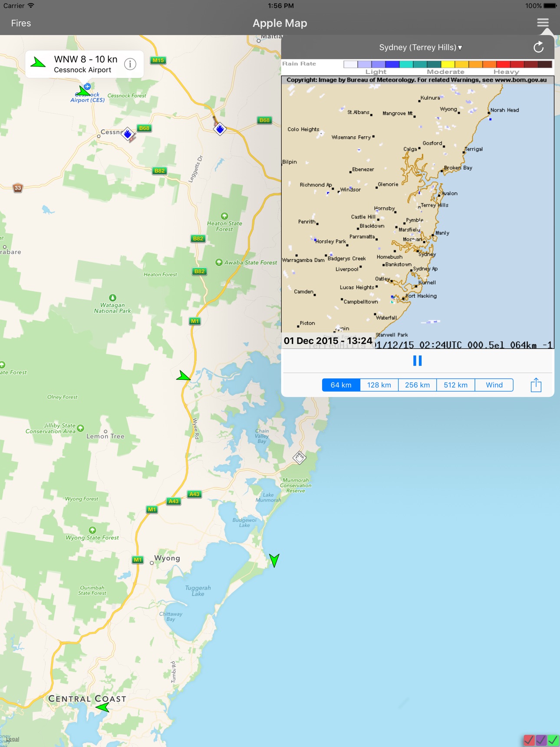
Task: Toggle the purple checkbox overlay
Action: (541, 740)
